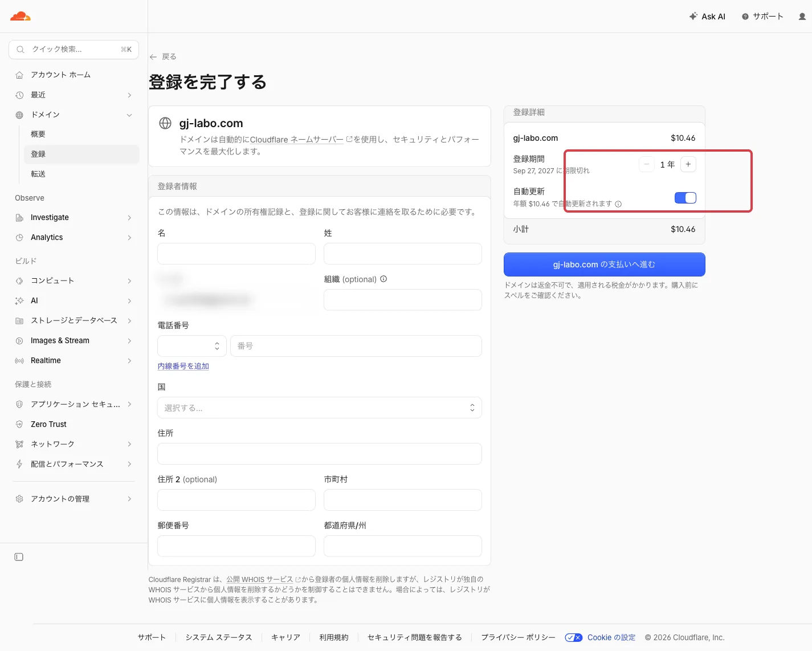
Task: Go to アカウント ホーム
Action: pos(60,75)
